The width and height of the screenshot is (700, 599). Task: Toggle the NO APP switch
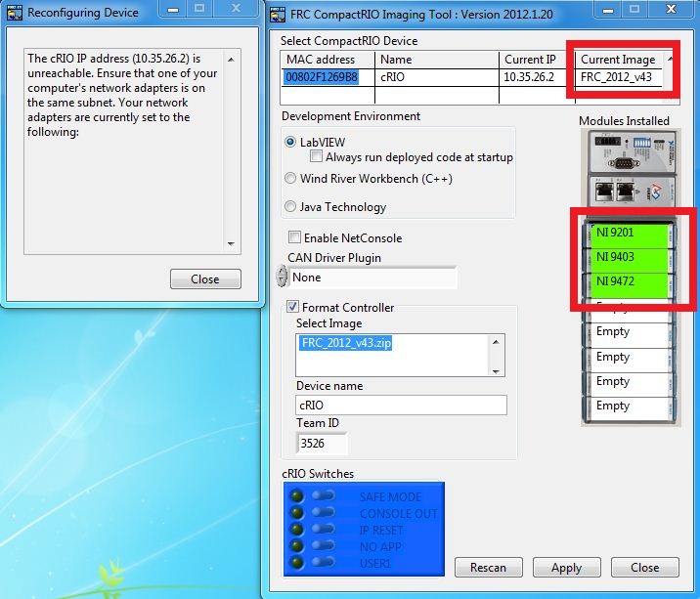324,545
